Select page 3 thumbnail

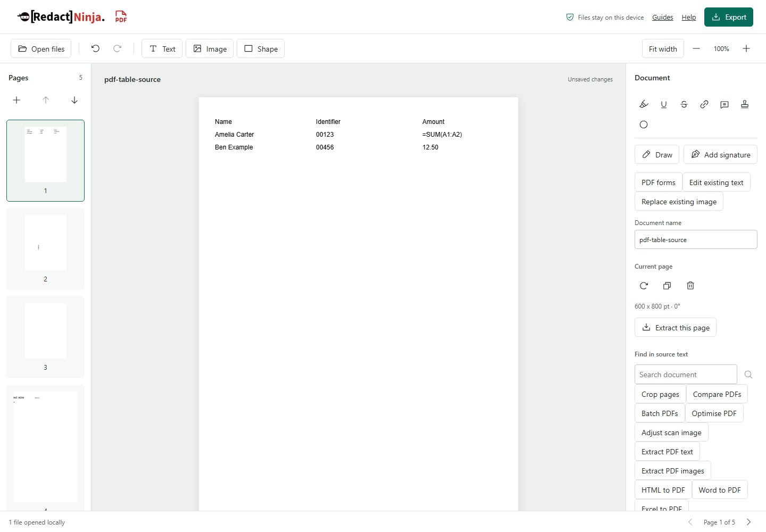pos(45,337)
